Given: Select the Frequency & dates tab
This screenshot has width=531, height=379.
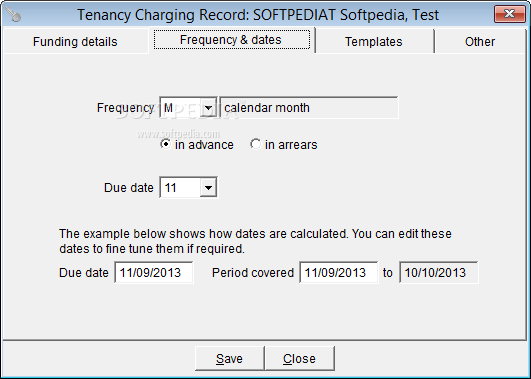Looking at the screenshot, I should click(232, 40).
